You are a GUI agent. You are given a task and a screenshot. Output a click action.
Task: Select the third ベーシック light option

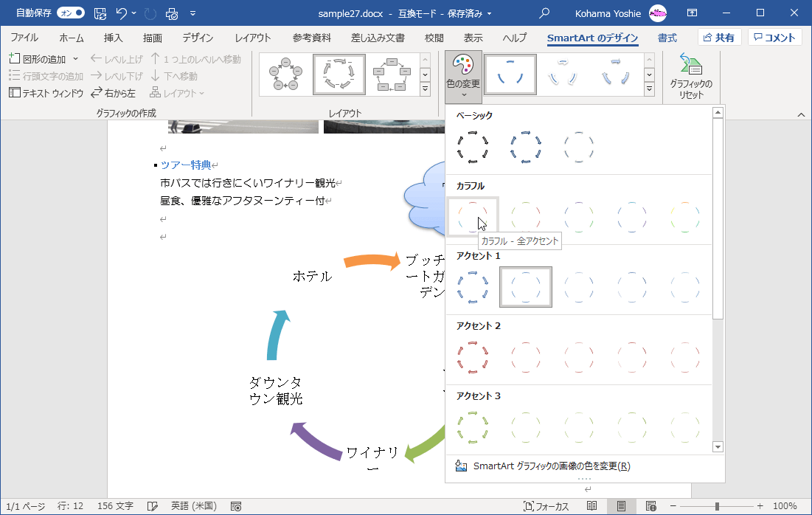point(578,147)
